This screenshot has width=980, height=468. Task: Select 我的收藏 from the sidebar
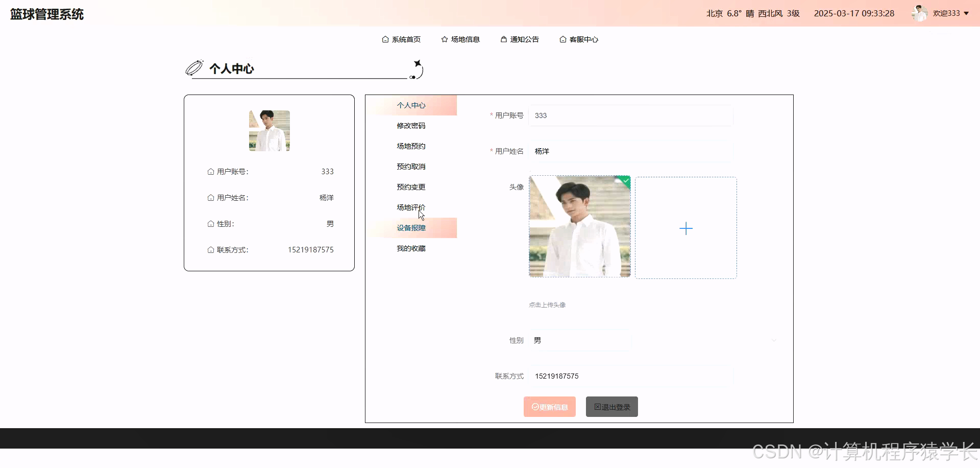(411, 248)
